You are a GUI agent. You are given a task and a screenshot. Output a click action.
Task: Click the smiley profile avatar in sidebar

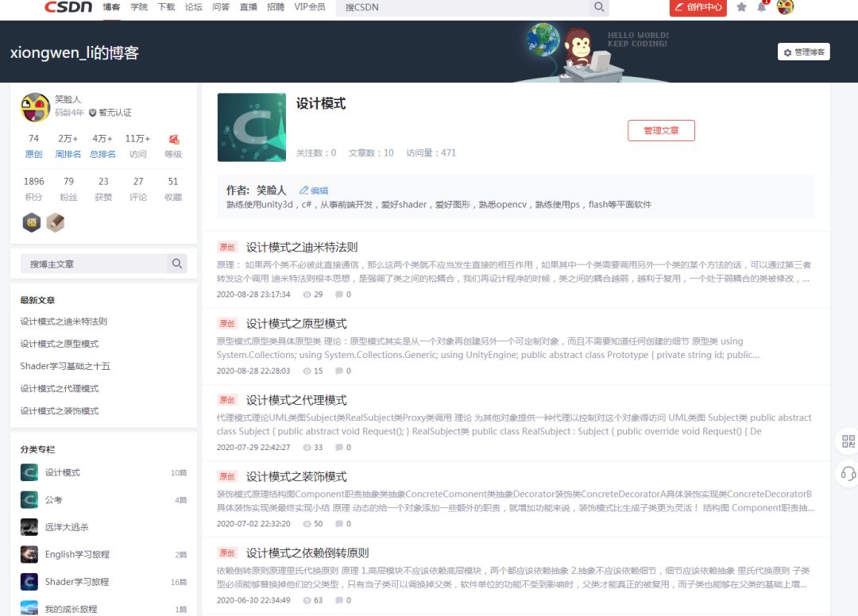point(35,106)
